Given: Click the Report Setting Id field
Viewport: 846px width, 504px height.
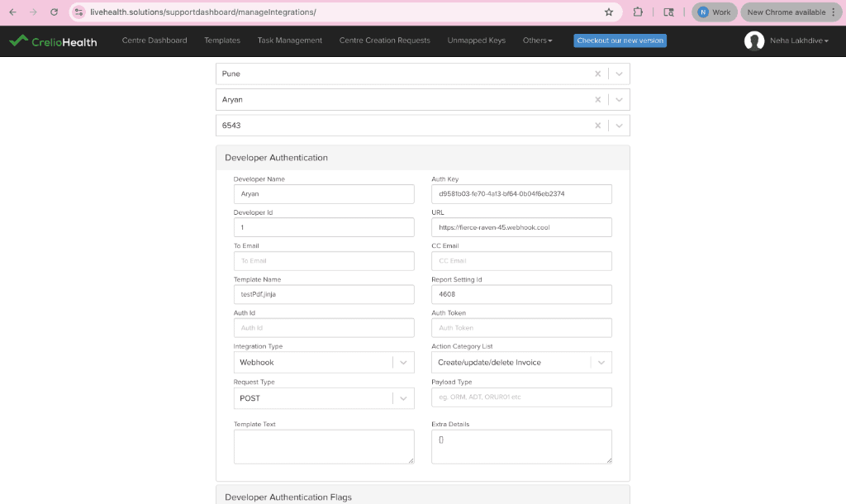Looking at the screenshot, I should (522, 294).
